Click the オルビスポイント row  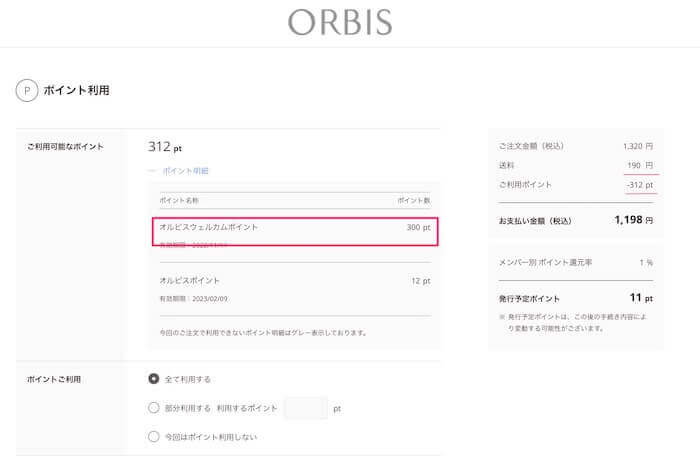(295, 289)
